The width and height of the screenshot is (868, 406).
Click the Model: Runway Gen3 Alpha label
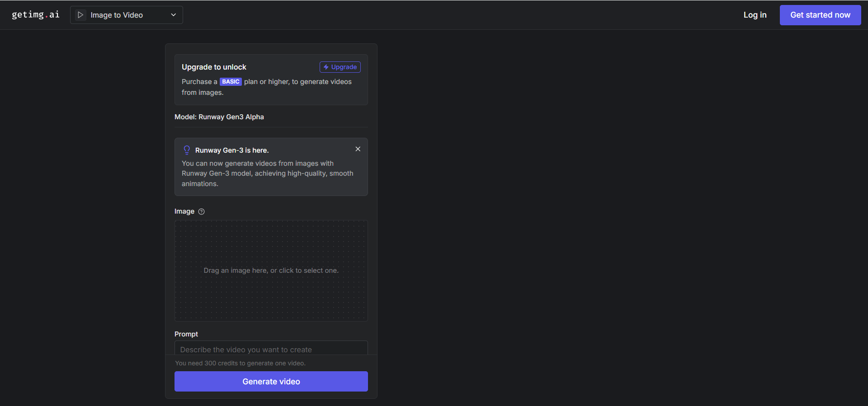(x=219, y=117)
